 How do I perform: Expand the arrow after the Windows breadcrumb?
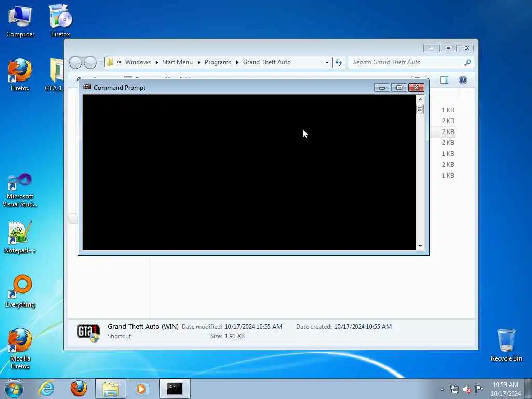click(157, 62)
